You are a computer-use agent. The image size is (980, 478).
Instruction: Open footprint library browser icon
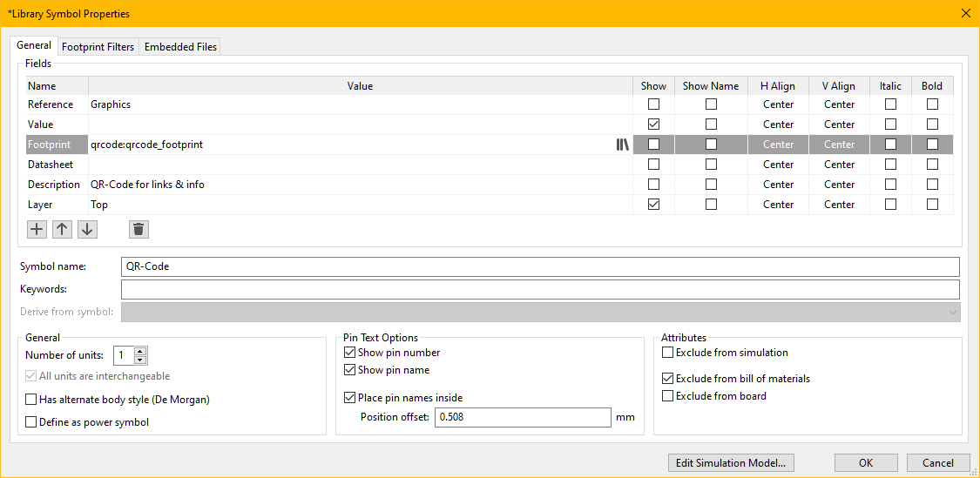[622, 145]
